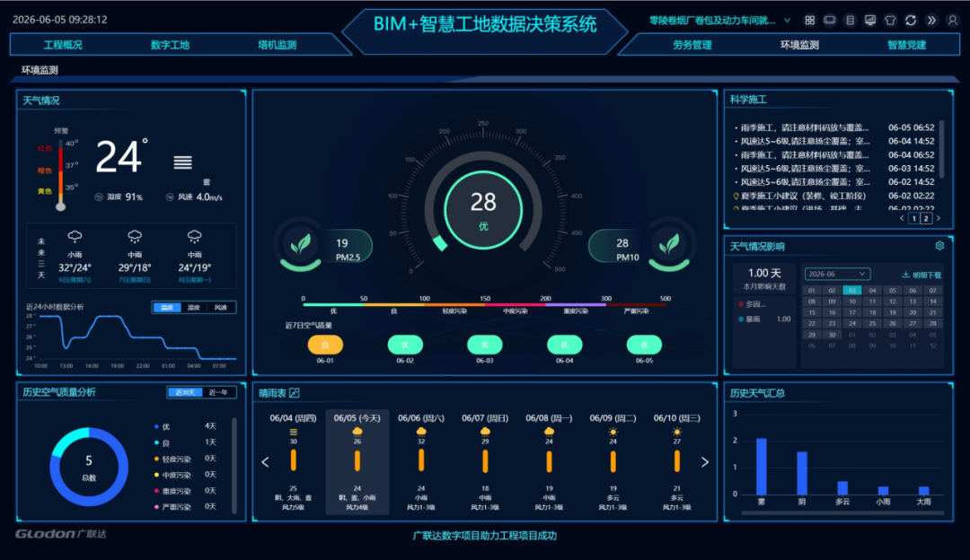The image size is (970, 560).
Task: Open the user profile icon
Action: click(x=953, y=21)
